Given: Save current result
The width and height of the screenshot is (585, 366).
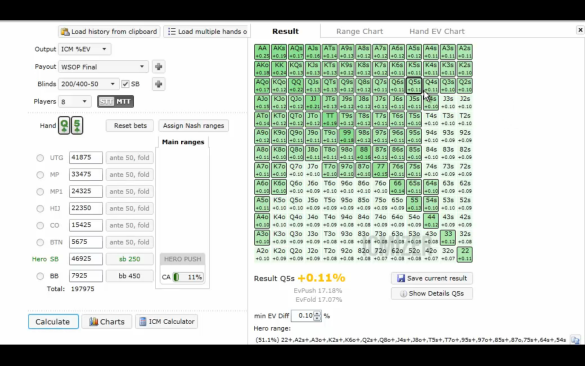Looking at the screenshot, I should [x=432, y=278].
